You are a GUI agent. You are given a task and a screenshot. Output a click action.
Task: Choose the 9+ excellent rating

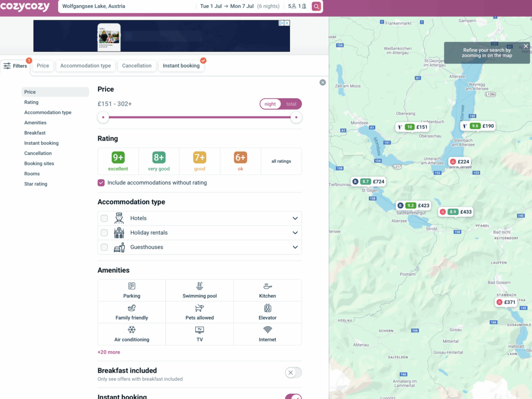pos(118,161)
